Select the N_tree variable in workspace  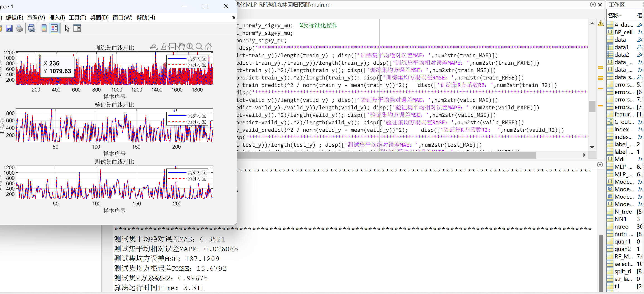[623, 212]
